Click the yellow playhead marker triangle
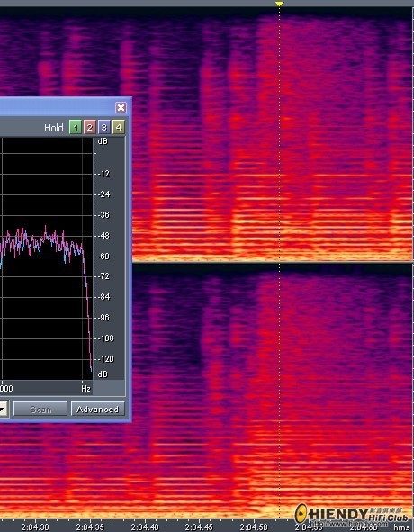This screenshot has height=532, width=414. [x=279, y=5]
